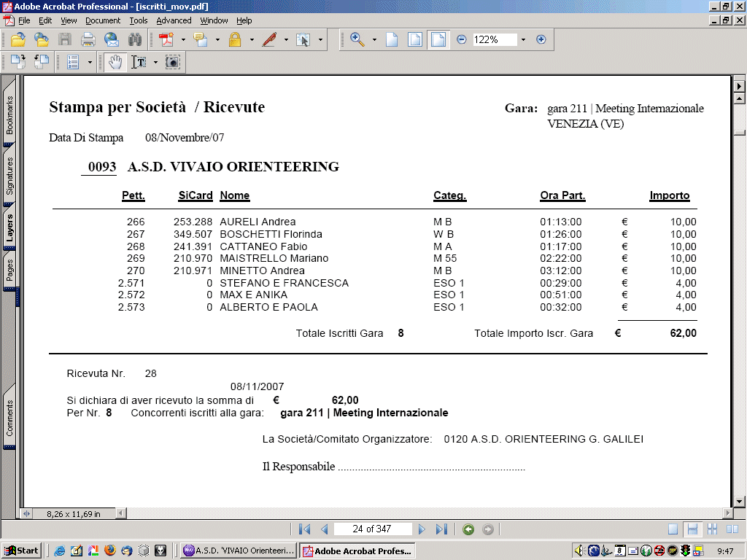Open the 122% zoom level dropdown
The height and width of the screenshot is (560, 747).
523,39
